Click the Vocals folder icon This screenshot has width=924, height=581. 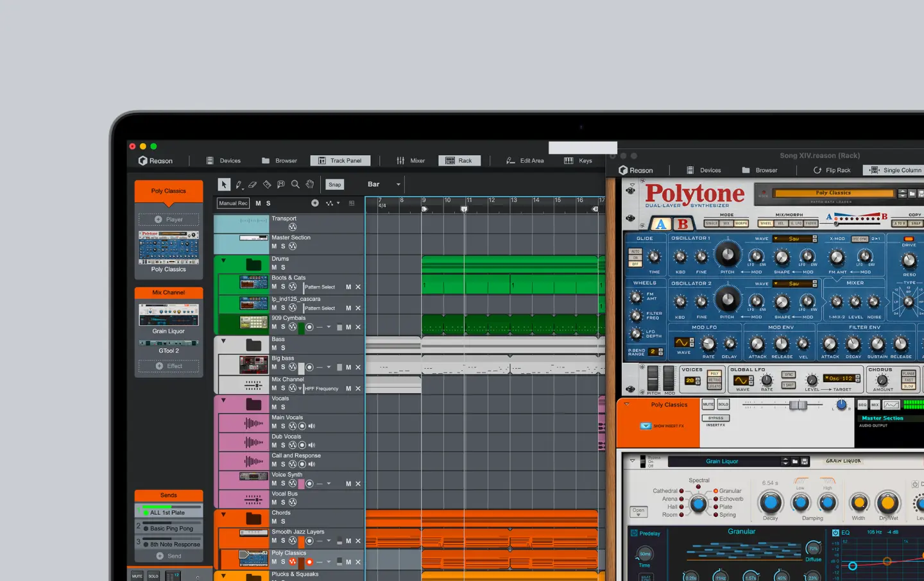(x=254, y=403)
